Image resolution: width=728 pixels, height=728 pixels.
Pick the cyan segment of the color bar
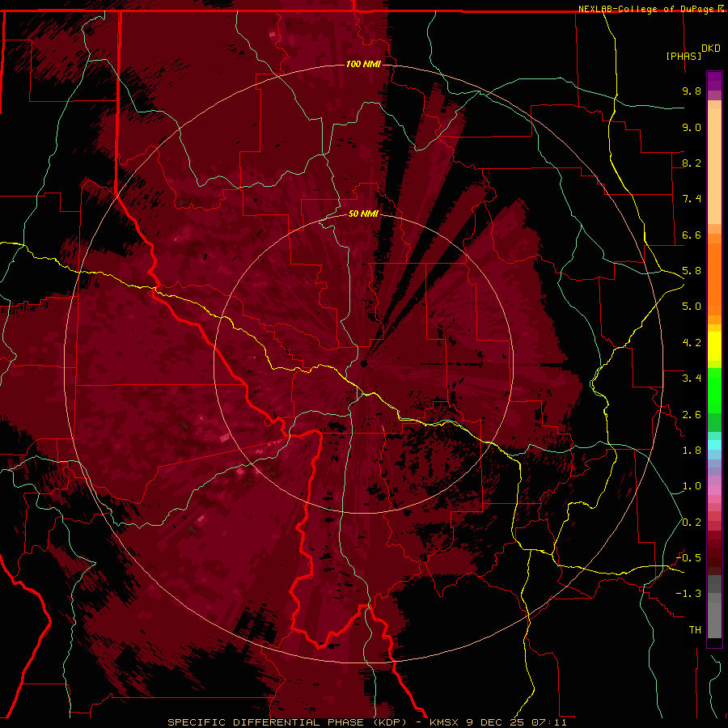714,444
